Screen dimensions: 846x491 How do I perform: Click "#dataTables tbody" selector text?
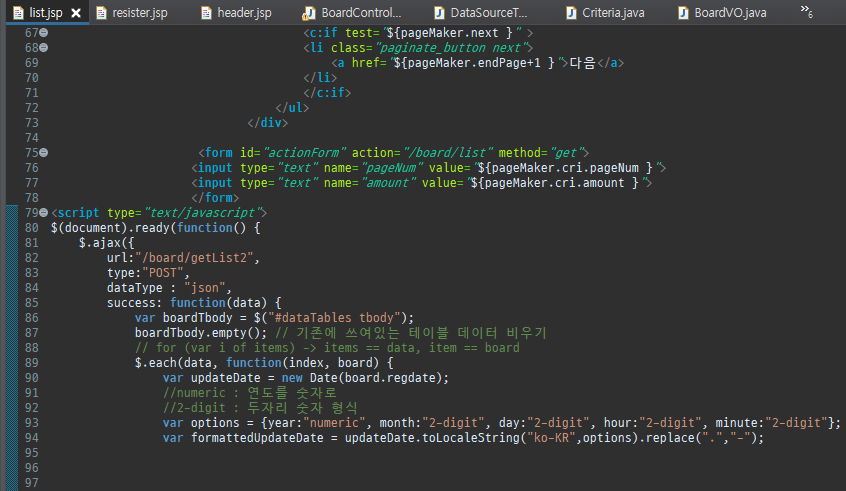click(337, 318)
